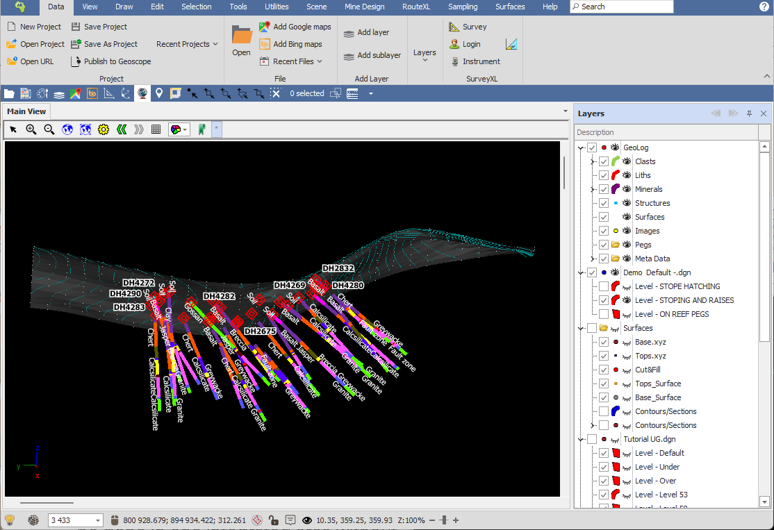Click the folder icon in the blue toolbar
774x530 pixels.
[x=9, y=93]
